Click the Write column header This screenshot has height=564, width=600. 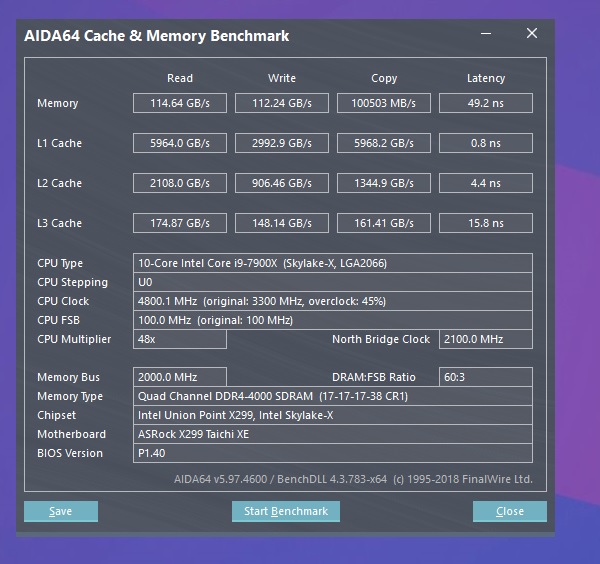point(282,78)
